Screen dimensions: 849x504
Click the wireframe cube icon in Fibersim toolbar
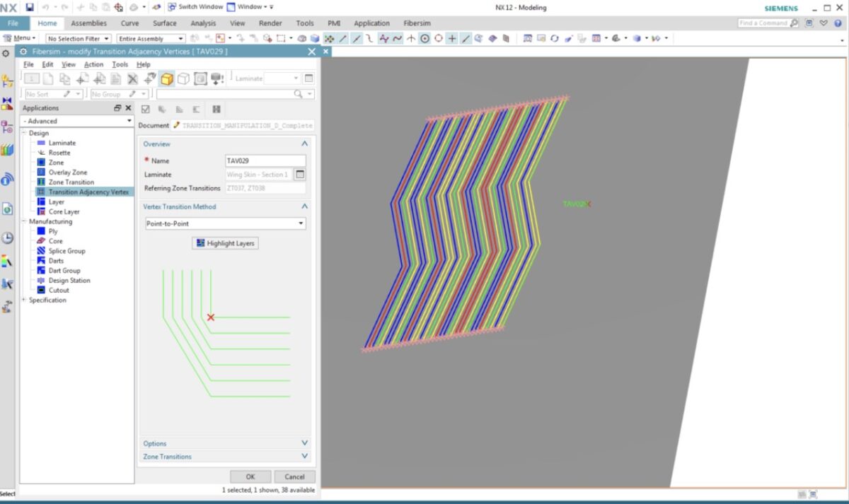(x=183, y=78)
